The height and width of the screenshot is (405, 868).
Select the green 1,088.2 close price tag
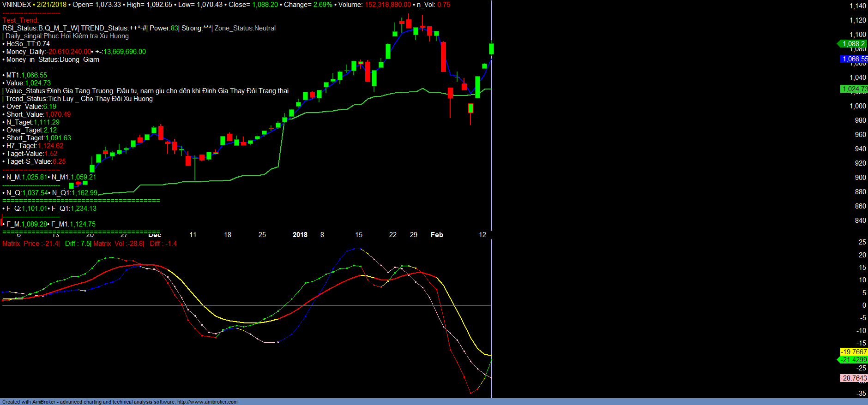(x=853, y=44)
